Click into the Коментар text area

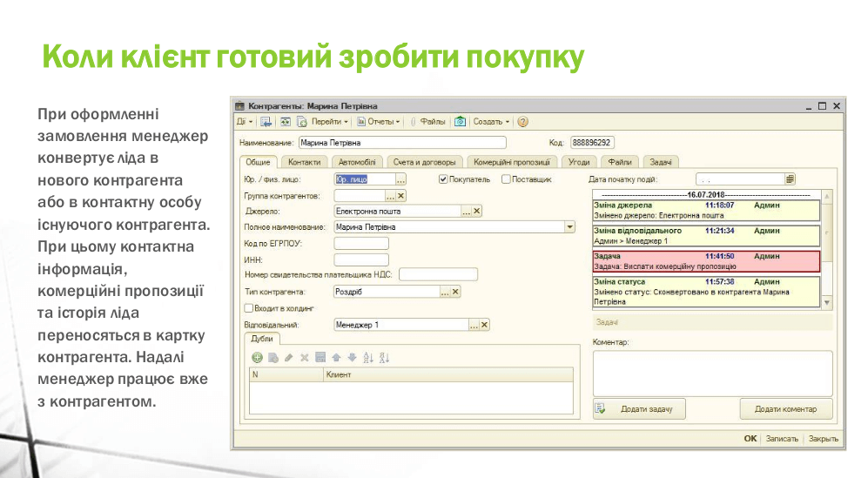[711, 373]
